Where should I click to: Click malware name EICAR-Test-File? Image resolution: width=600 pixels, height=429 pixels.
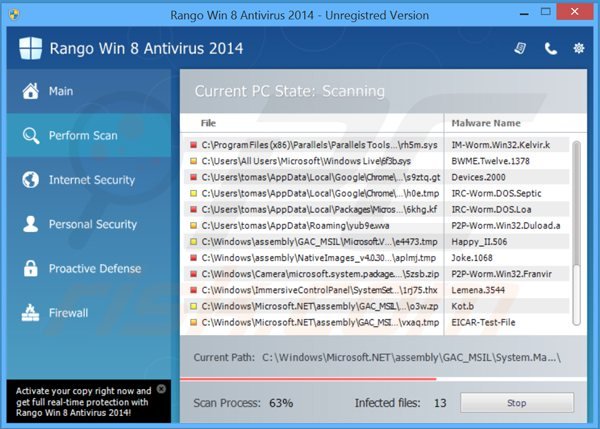(483, 322)
